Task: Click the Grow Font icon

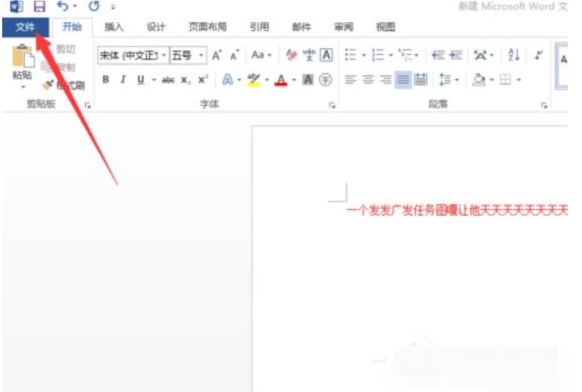Action: (x=217, y=55)
